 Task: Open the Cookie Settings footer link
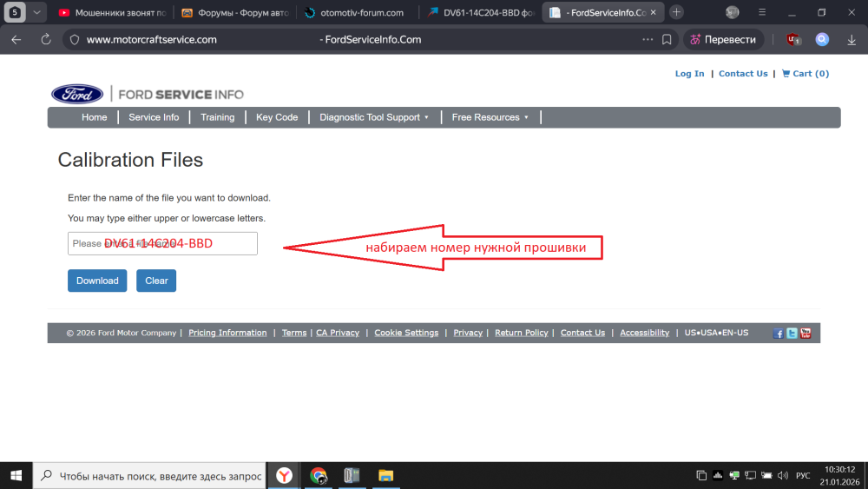tap(406, 333)
